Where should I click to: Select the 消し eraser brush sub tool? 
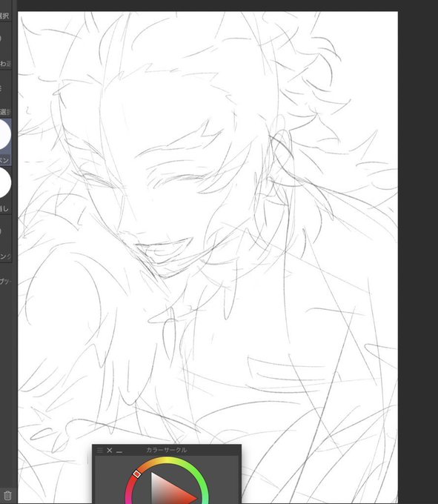tap(4, 190)
